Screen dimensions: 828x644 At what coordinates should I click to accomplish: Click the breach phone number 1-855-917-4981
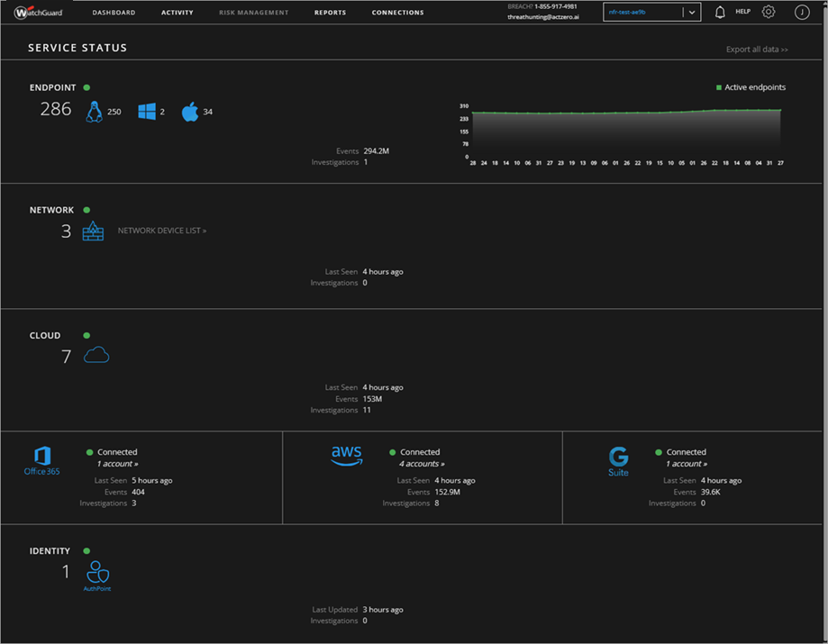tap(556, 7)
